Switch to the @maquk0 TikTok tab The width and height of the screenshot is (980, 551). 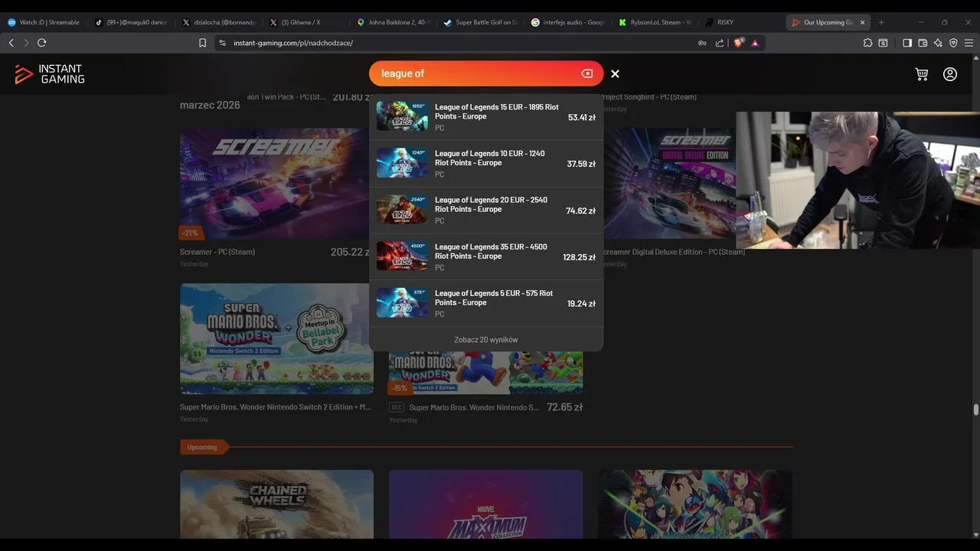(132, 22)
